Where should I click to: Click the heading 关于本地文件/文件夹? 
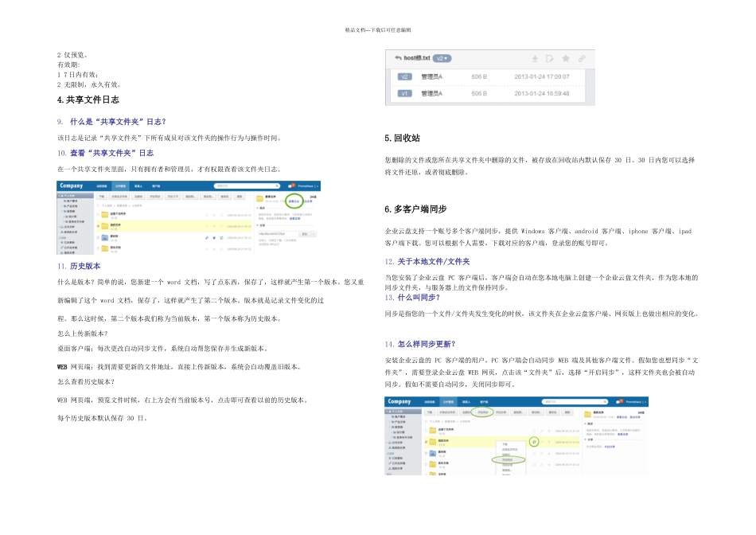434,261
